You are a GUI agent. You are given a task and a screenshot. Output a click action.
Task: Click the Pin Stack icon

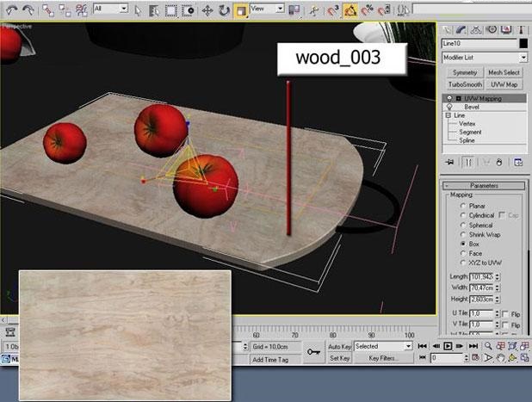(x=449, y=162)
